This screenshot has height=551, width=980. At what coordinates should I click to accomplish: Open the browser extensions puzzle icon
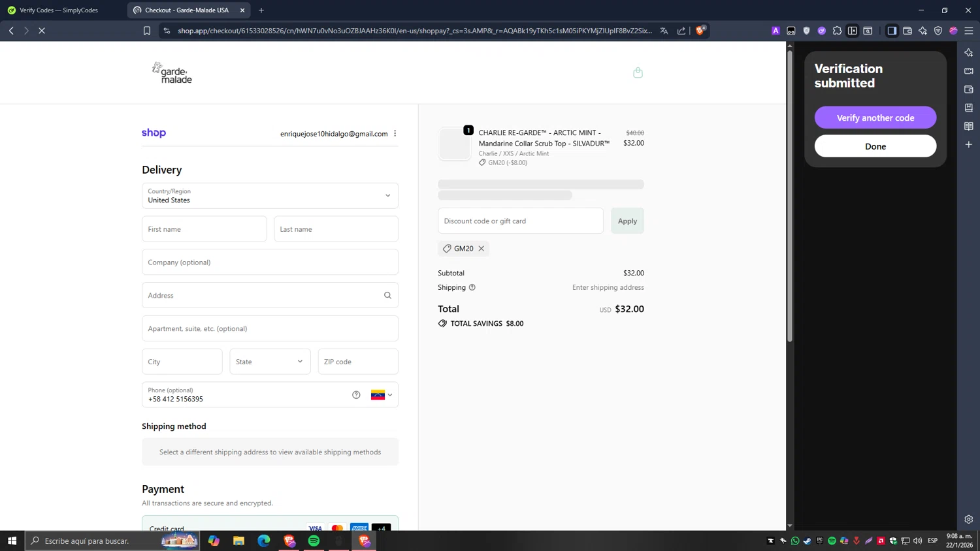[x=837, y=31]
